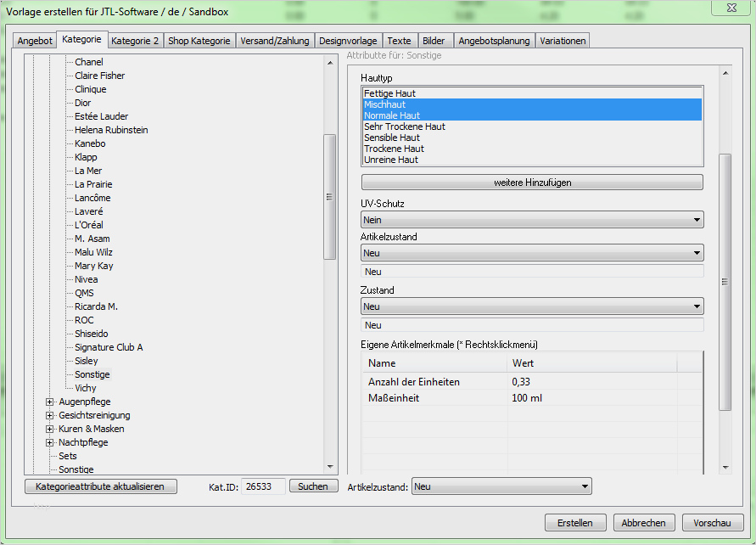
Task: Click the Erstellen button
Action: 575,523
